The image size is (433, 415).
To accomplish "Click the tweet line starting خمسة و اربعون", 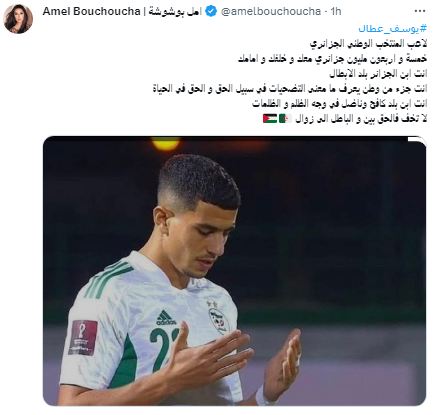I will [332, 59].
